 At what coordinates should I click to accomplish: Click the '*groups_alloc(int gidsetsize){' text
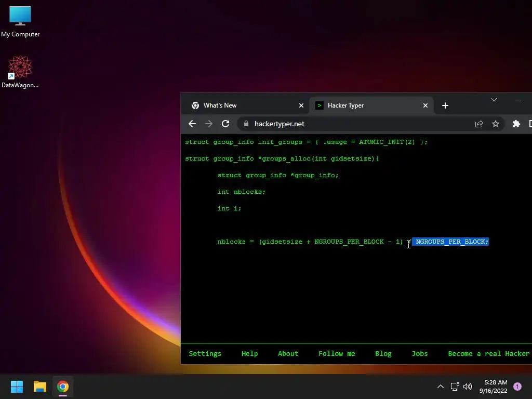318,158
